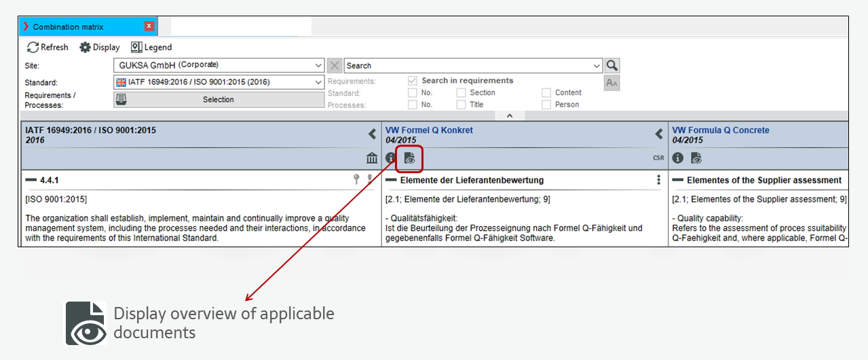Click the Refresh toolbar button

48,48
